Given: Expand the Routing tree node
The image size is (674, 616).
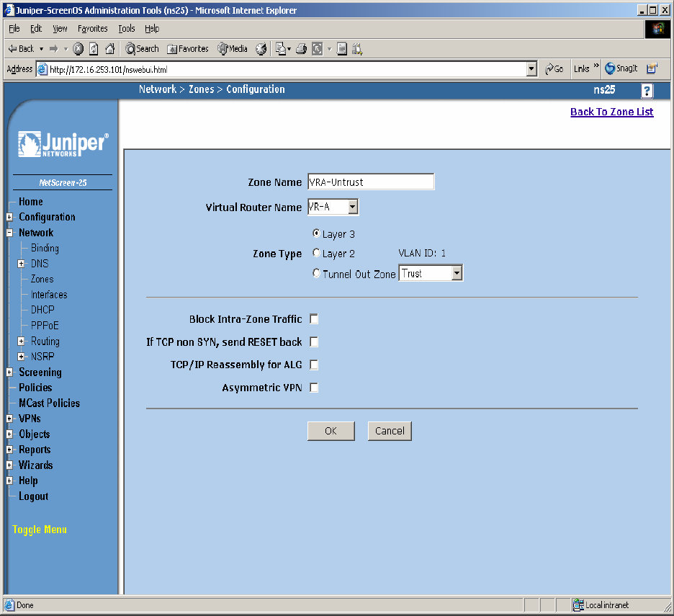Looking at the screenshot, I should (x=21, y=341).
